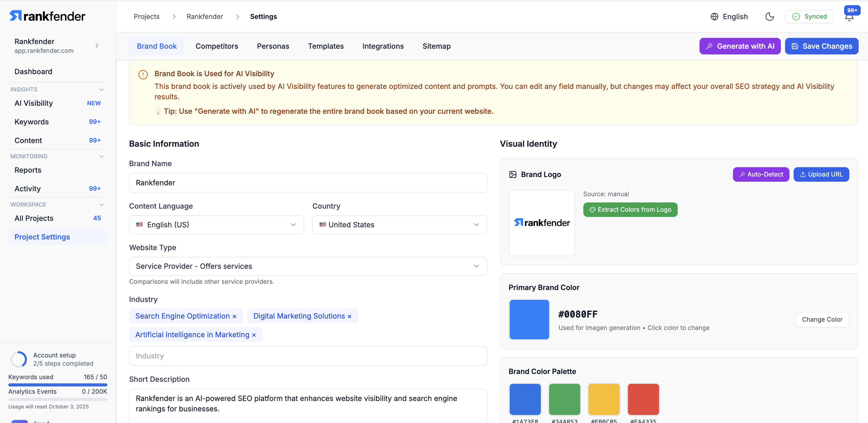868x423 pixels.
Task: Collapse the INSIGHTS sidebar section
Action: 101,89
